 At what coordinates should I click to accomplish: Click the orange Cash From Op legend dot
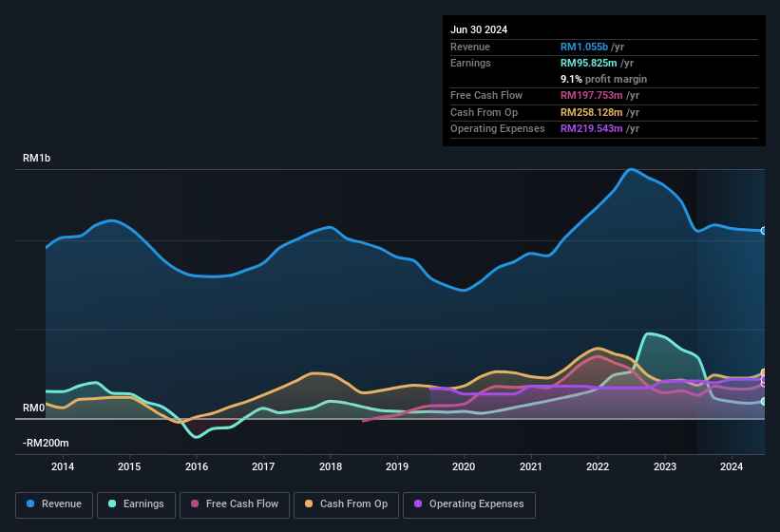click(310, 504)
